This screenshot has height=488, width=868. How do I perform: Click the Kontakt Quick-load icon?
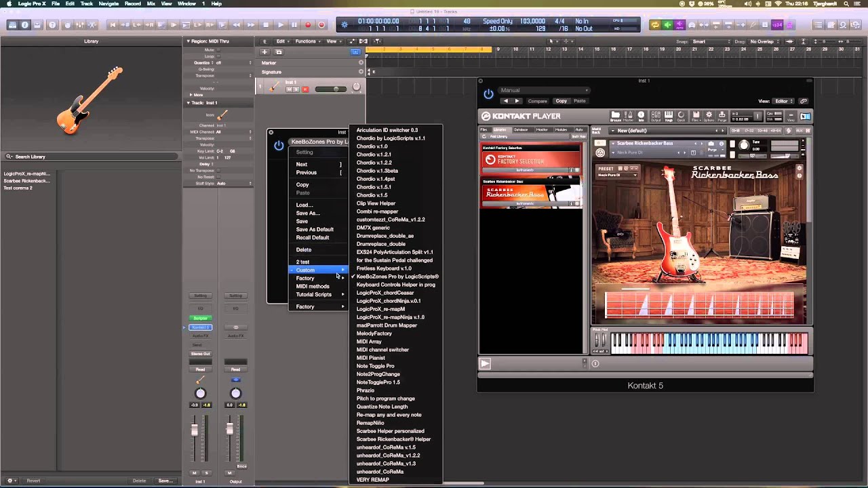point(681,116)
